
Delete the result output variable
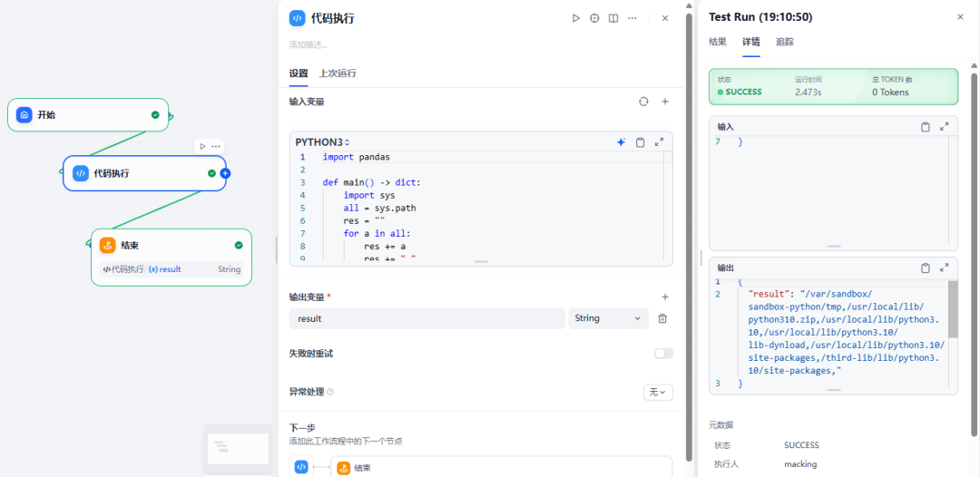[662, 318]
